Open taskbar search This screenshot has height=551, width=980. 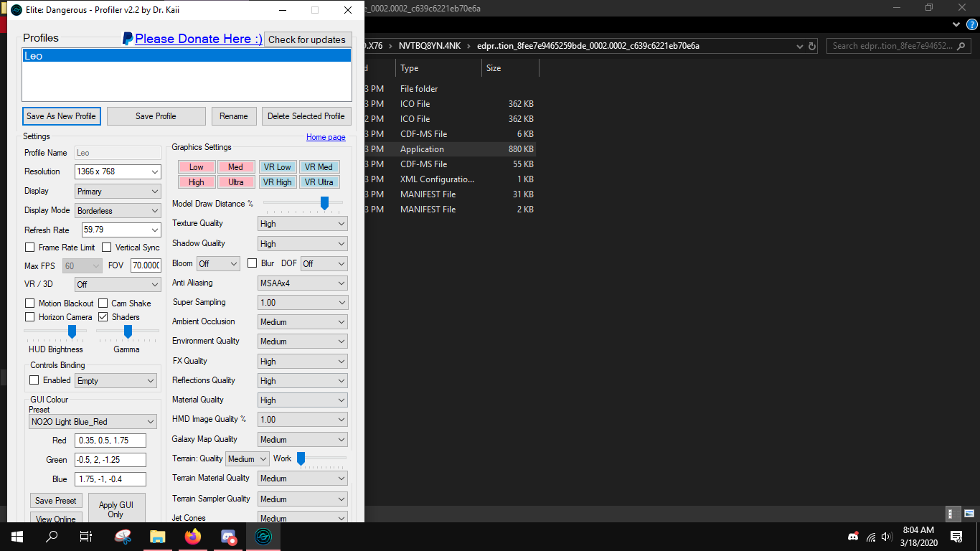(51, 536)
